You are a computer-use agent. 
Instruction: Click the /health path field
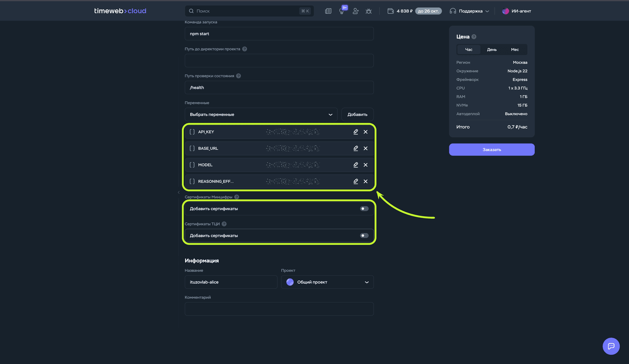coord(279,87)
